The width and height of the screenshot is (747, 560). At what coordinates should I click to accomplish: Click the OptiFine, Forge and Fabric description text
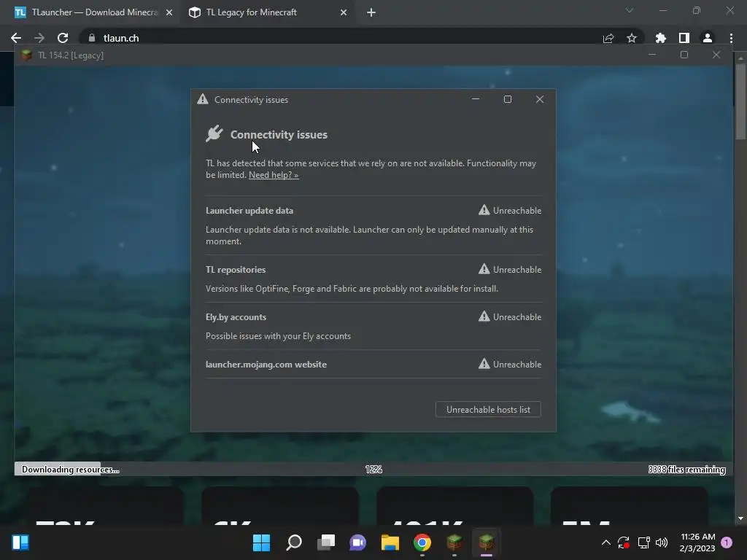click(x=352, y=289)
